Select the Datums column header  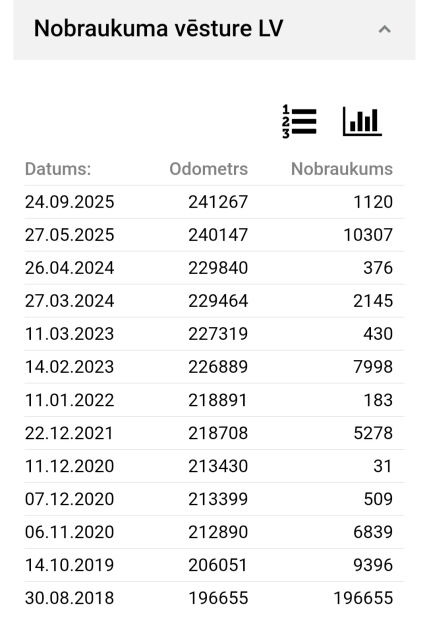coord(58,169)
